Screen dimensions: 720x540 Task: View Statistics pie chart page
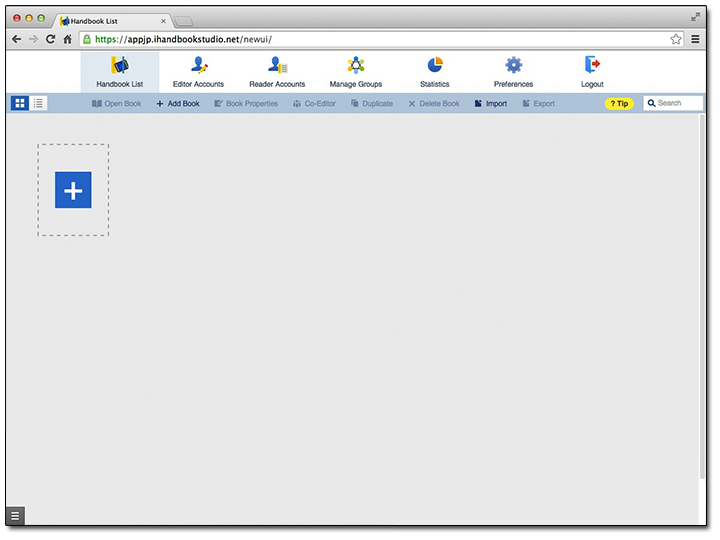(x=435, y=72)
